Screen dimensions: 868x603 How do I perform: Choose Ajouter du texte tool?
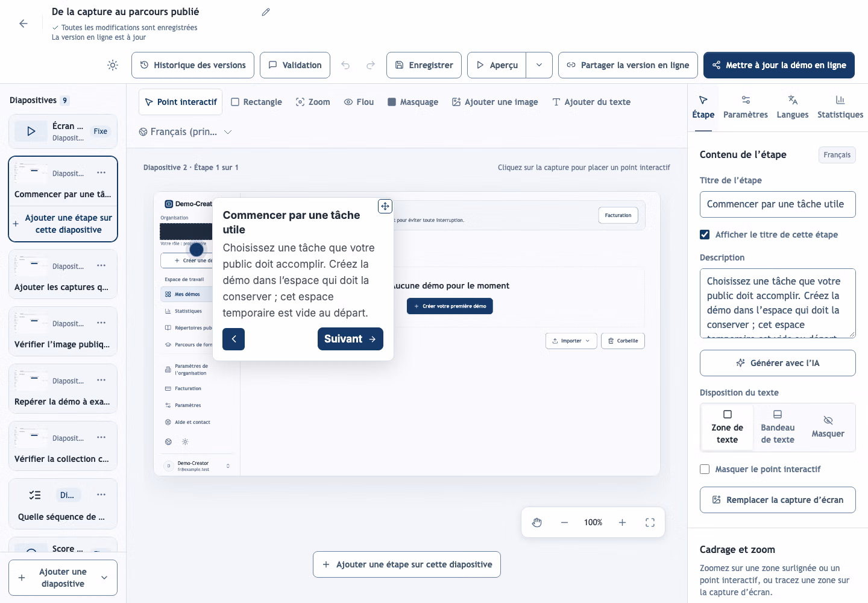591,102
